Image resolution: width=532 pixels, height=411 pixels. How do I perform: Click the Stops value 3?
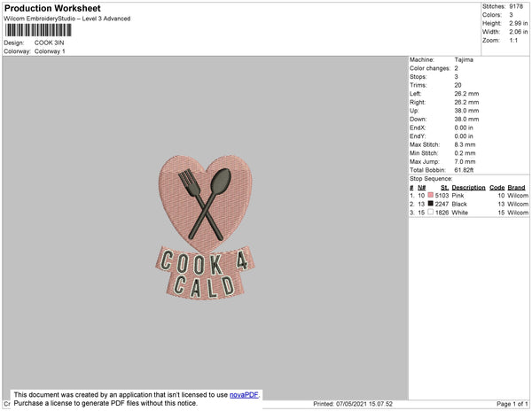(456, 76)
